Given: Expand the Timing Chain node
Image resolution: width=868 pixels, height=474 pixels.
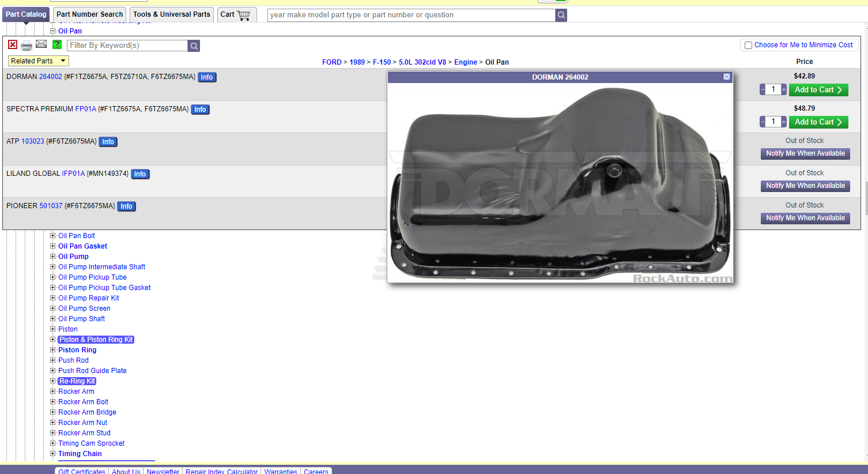Looking at the screenshot, I should [53, 454].
